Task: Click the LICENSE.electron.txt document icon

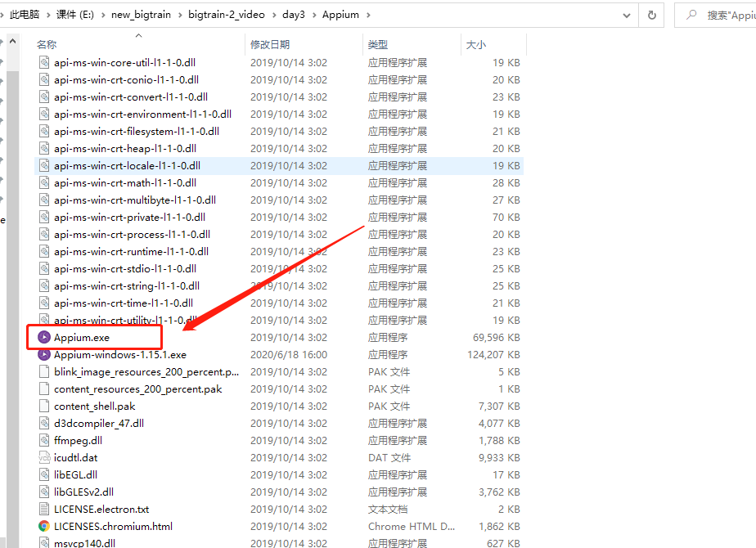Action: click(44, 509)
